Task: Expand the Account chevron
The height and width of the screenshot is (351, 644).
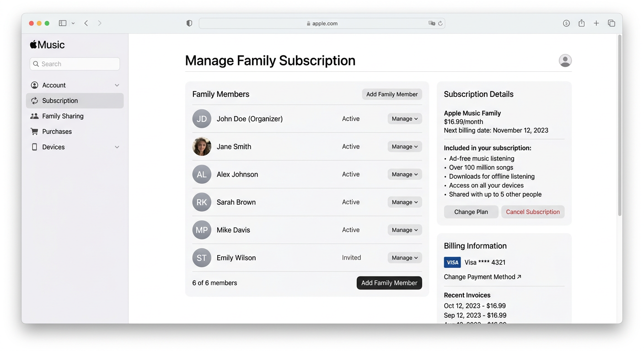Action: [x=117, y=85]
